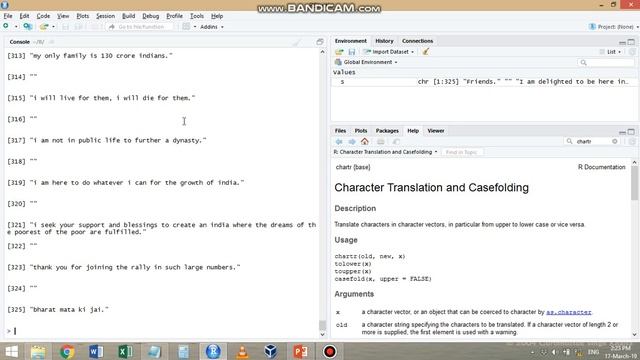Click the Help print icon
Image resolution: width=640 pixels, height=360 pixels.
click(380, 142)
